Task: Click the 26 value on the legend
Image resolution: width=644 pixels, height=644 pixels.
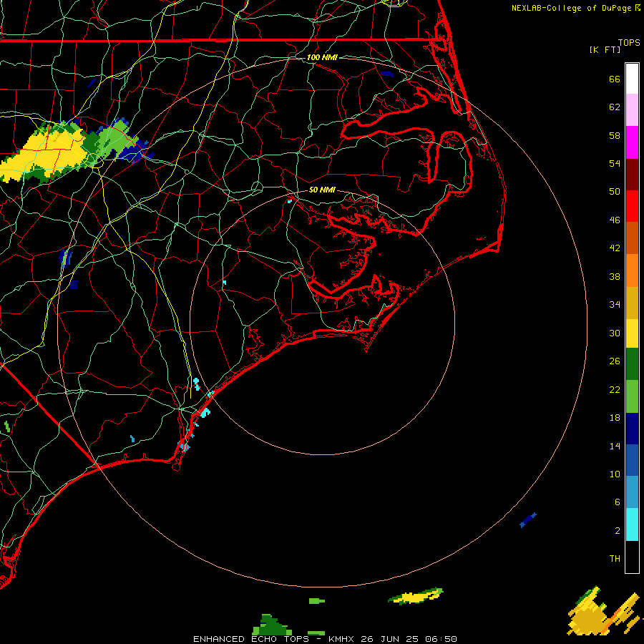Action: click(615, 361)
